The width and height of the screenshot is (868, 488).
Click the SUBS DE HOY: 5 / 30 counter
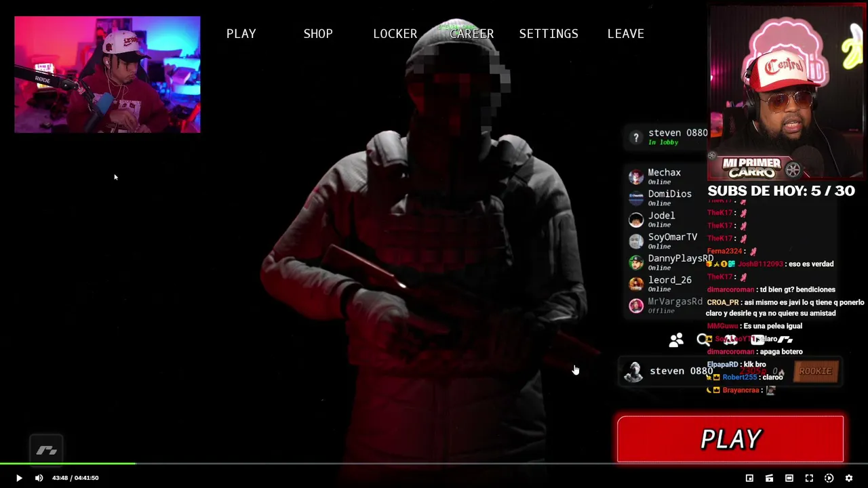781,191
